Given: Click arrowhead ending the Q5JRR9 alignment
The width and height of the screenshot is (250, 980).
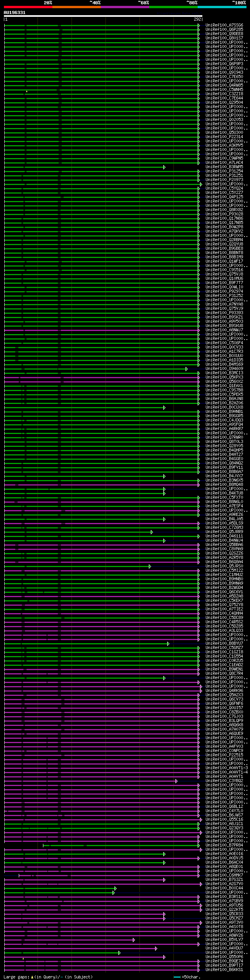Looking at the screenshot, I should click(x=152, y=532).
